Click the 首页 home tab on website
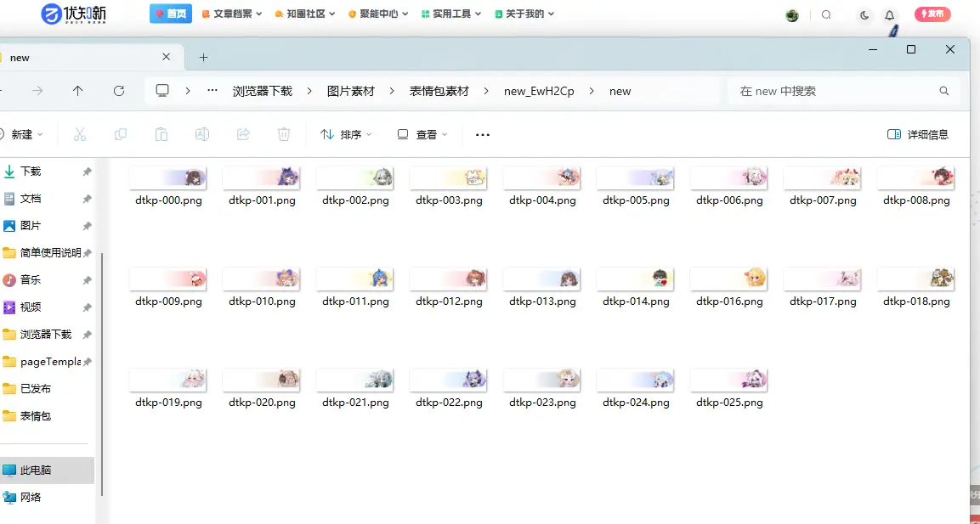The width and height of the screenshot is (980, 524). coord(171,14)
